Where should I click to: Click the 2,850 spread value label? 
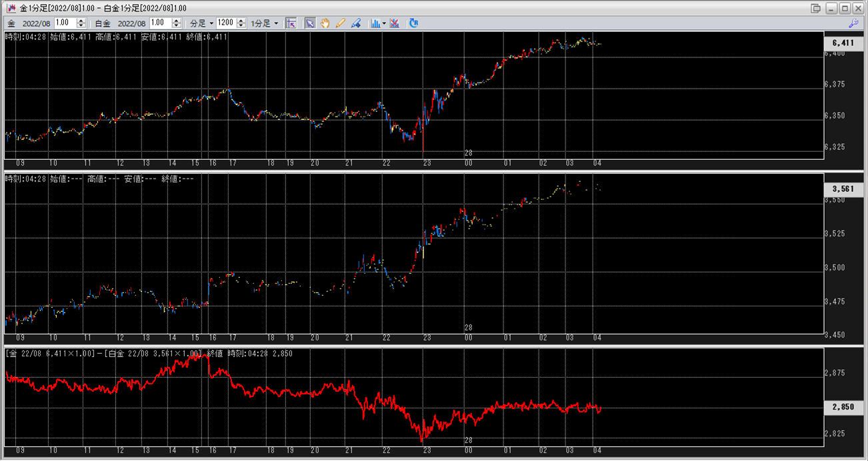pos(843,407)
